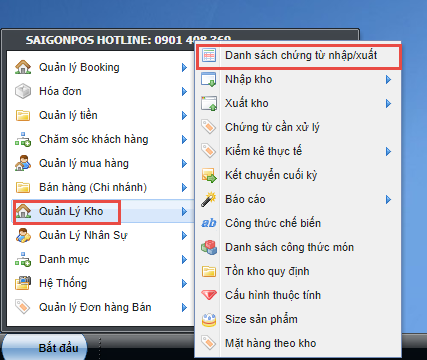
Task: Select the Quản Lý Nhân Sự label
Action: click(83, 235)
